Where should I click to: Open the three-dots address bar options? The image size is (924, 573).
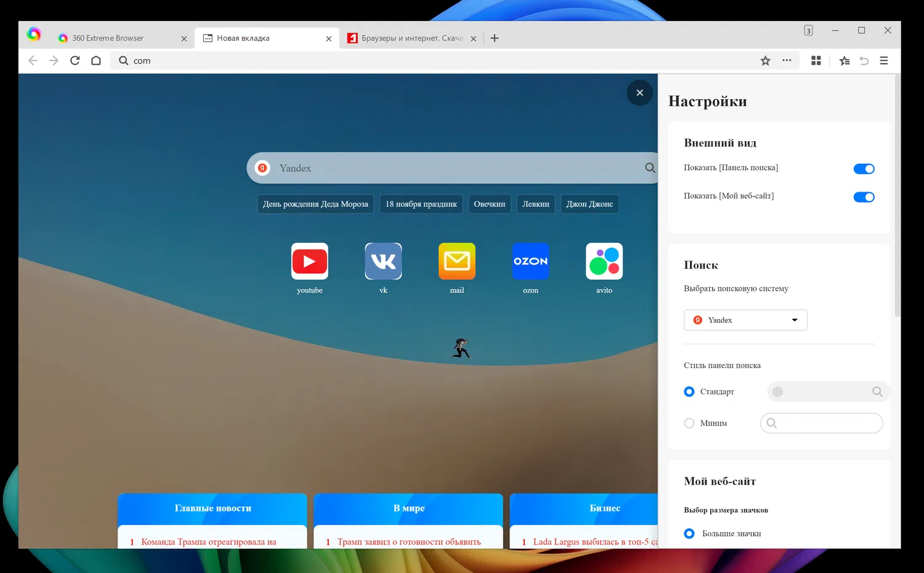point(787,60)
